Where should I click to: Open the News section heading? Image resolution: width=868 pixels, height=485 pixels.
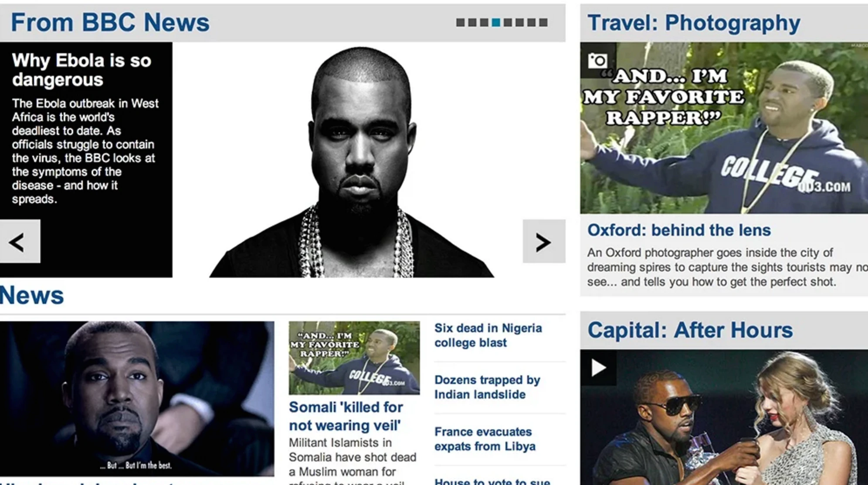32,295
